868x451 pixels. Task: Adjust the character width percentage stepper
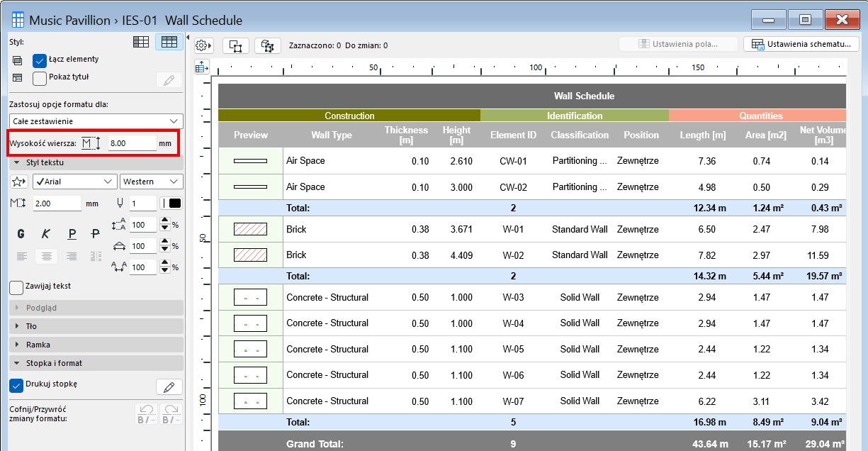coord(165,246)
